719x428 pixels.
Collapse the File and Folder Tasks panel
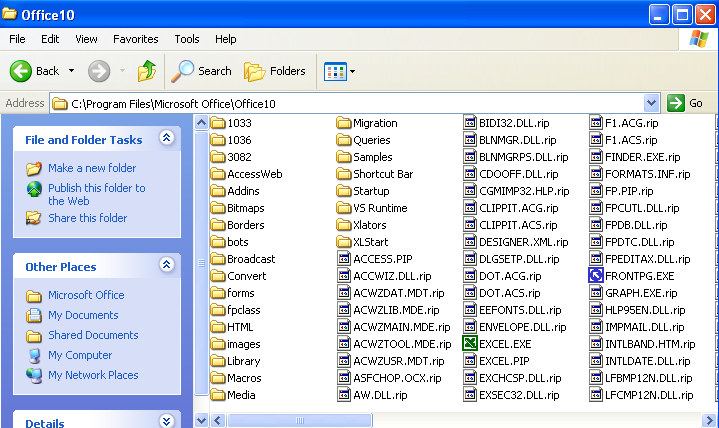166,138
